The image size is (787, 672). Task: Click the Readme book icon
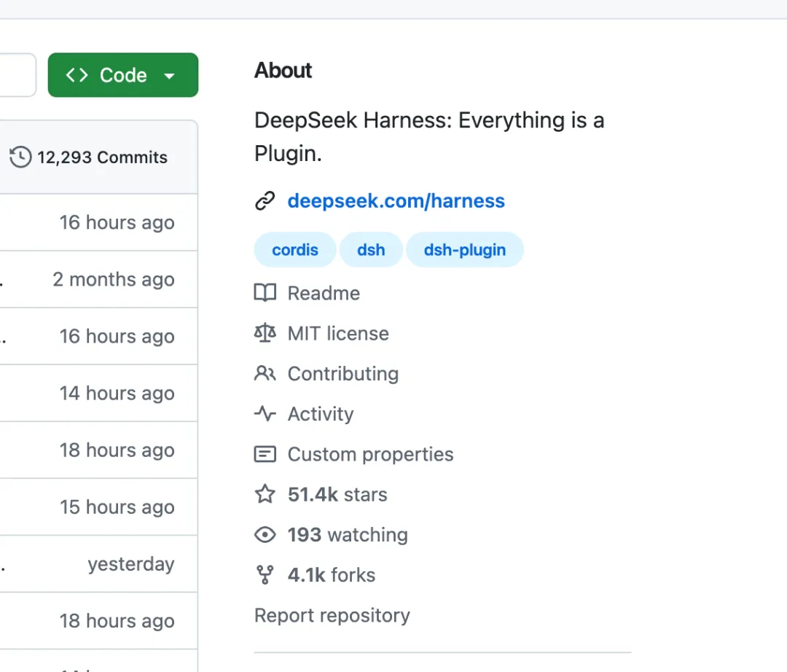[265, 292]
